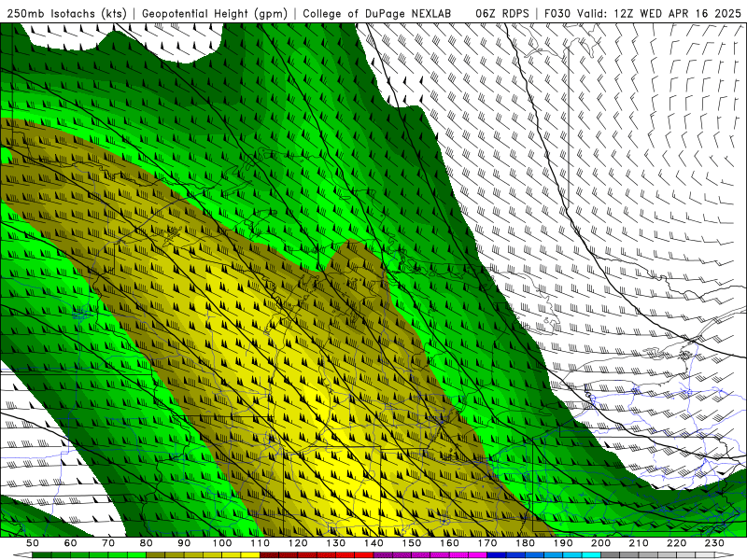Click the 'Valid: 12Z WED APR 16 2025' text
Image resolution: width=747 pixels, height=560 pixels.
tap(659, 13)
